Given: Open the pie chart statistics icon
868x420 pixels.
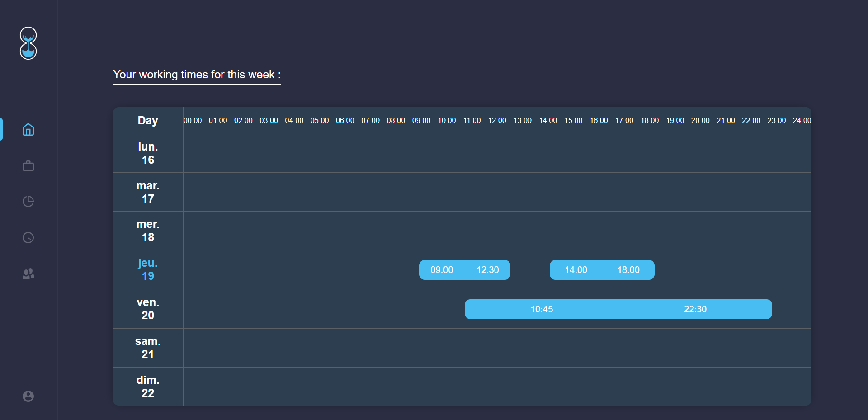Looking at the screenshot, I should [28, 201].
